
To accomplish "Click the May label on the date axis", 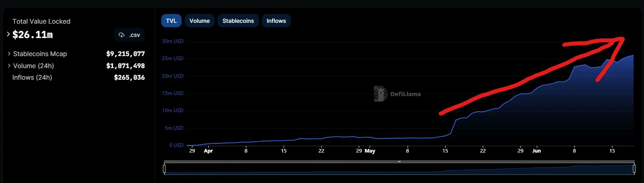I will pyautogui.click(x=370, y=151).
